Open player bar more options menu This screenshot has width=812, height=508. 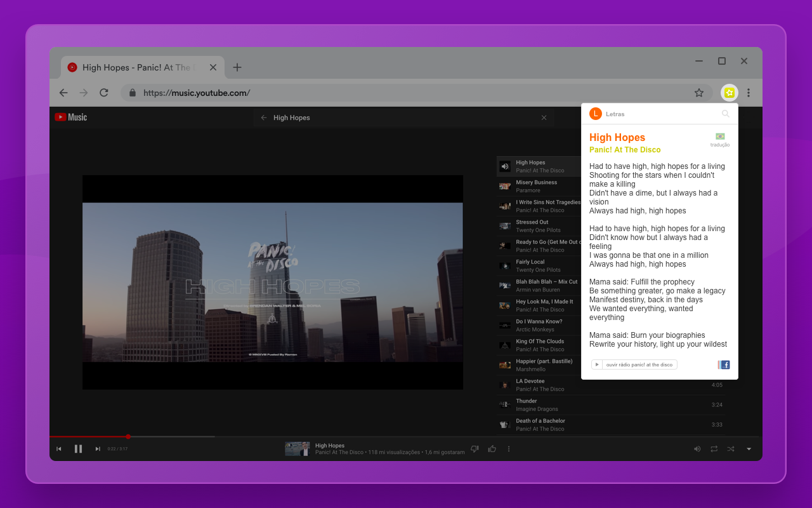click(x=509, y=449)
